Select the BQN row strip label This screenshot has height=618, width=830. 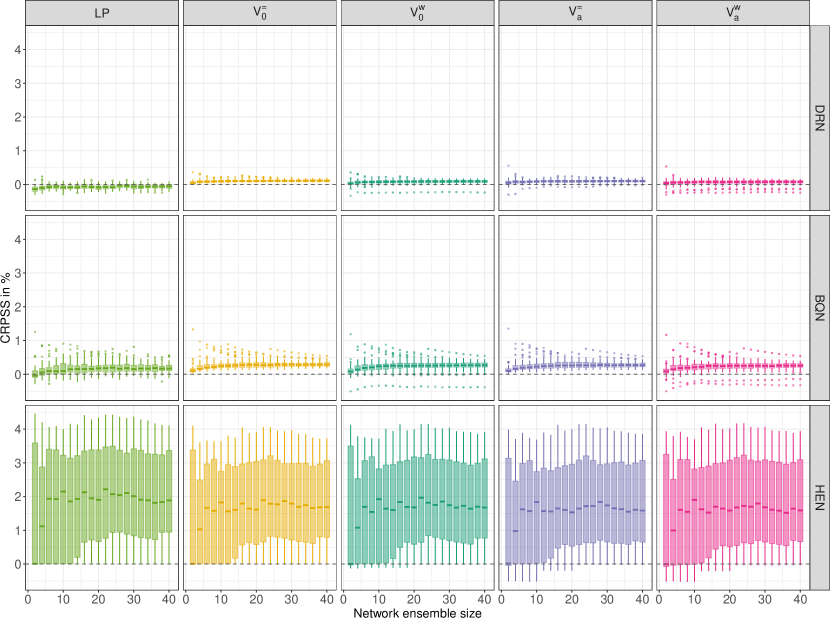(x=820, y=306)
